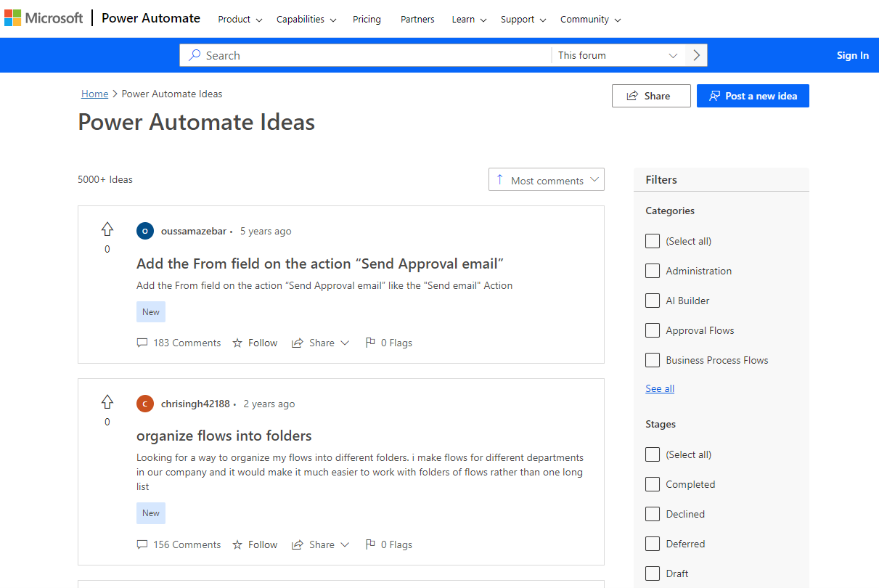Viewport: 879px width, 588px height.
Task: Upvote the 'organize flows into folders' idea
Action: point(107,402)
